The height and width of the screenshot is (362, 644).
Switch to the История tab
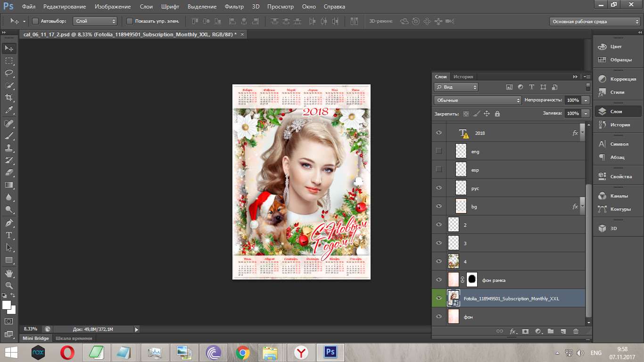pyautogui.click(x=463, y=77)
